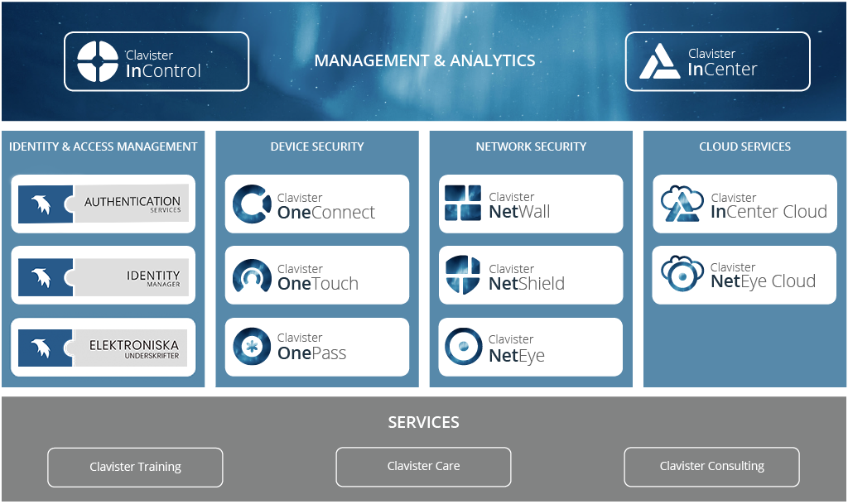Click the InCenter triangle logo icon
The height and width of the screenshot is (504, 848).
click(659, 61)
